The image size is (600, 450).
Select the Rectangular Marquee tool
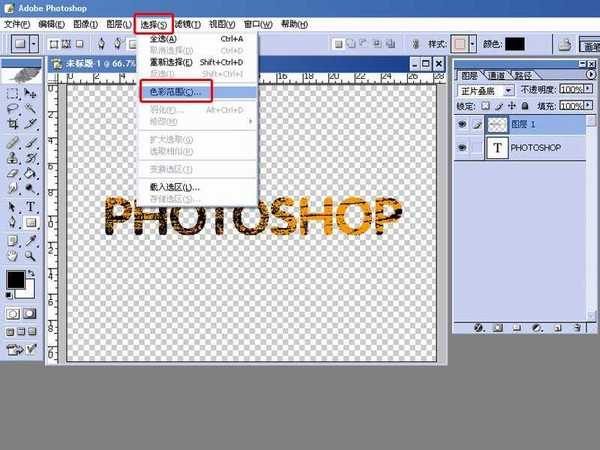pos(13,93)
